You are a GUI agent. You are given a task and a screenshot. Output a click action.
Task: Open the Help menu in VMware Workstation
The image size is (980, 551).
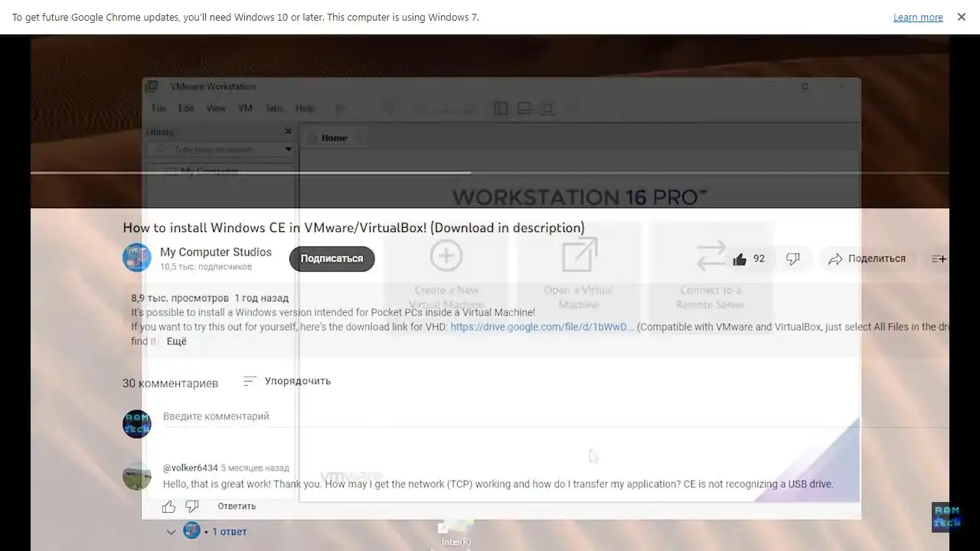click(305, 109)
